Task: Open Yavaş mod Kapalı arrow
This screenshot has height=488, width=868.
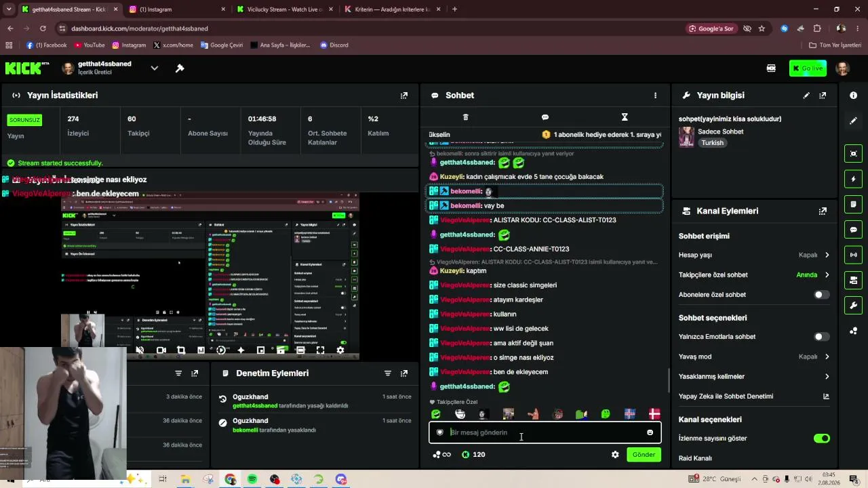Action: point(827,357)
